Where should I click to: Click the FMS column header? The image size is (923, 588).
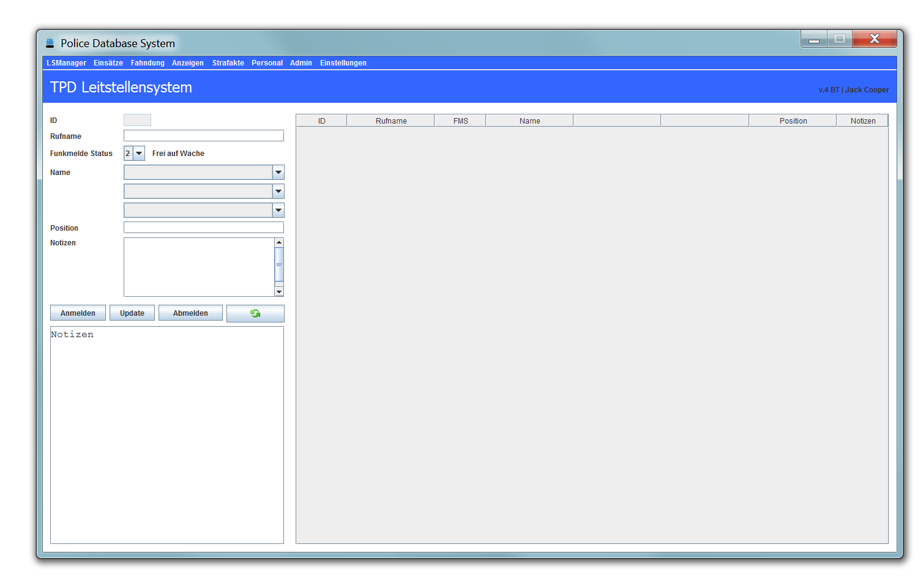460,121
